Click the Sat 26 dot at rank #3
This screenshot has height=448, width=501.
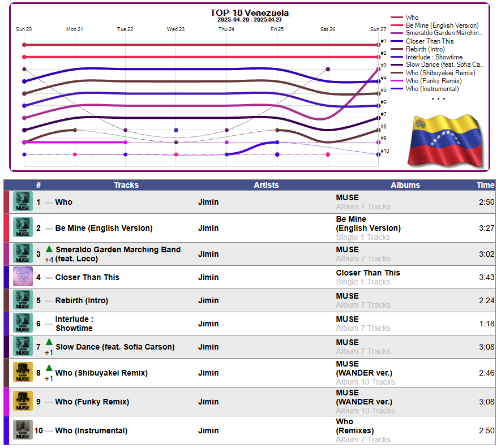tap(328, 69)
